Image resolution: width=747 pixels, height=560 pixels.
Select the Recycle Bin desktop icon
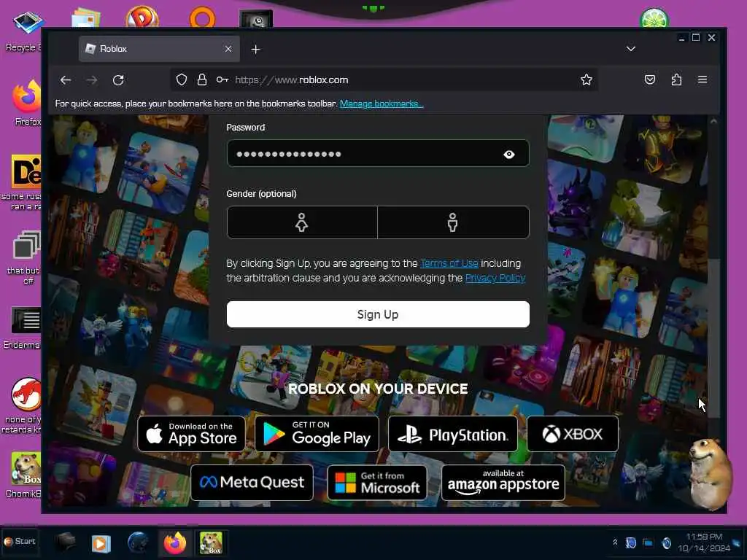(x=23, y=31)
